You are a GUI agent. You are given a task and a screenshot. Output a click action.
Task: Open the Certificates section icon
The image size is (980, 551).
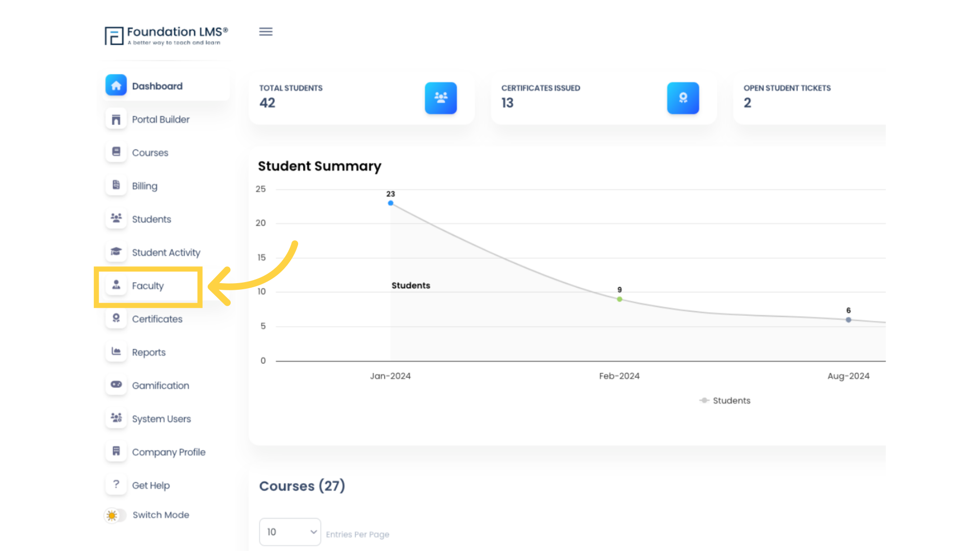[x=115, y=318]
